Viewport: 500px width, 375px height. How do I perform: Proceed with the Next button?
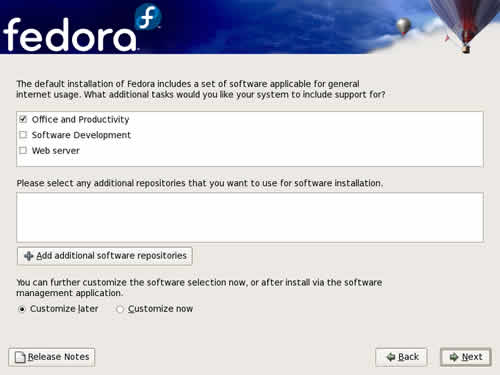(466, 357)
